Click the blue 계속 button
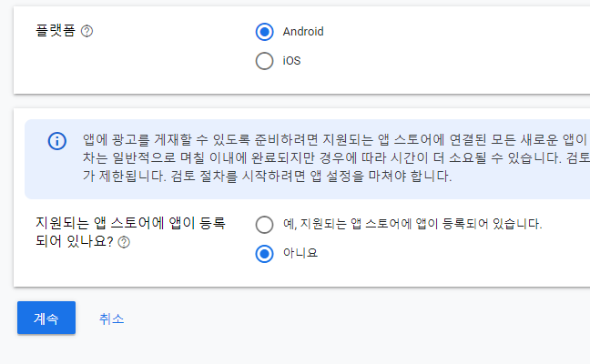Viewport: 590px width, 364px height. [x=46, y=318]
